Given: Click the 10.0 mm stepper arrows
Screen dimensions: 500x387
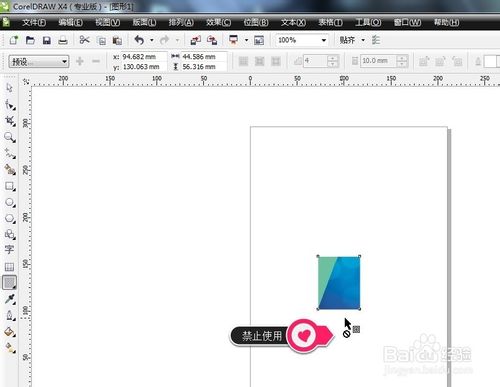Looking at the screenshot, I should click(402, 61).
